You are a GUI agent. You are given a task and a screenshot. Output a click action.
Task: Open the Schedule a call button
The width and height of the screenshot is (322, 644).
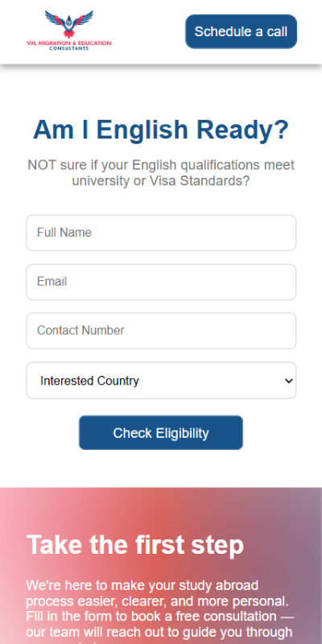tap(241, 31)
